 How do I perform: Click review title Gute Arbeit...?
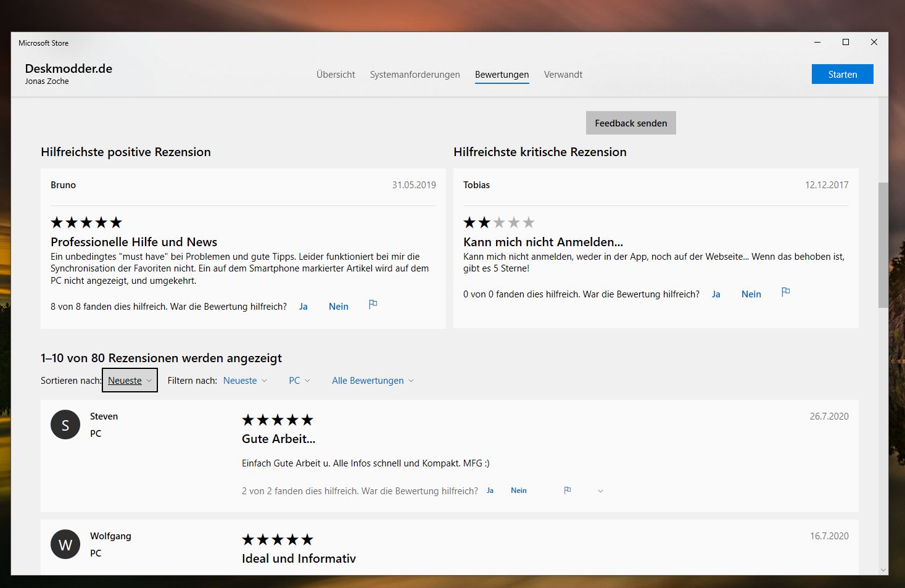pyautogui.click(x=278, y=439)
